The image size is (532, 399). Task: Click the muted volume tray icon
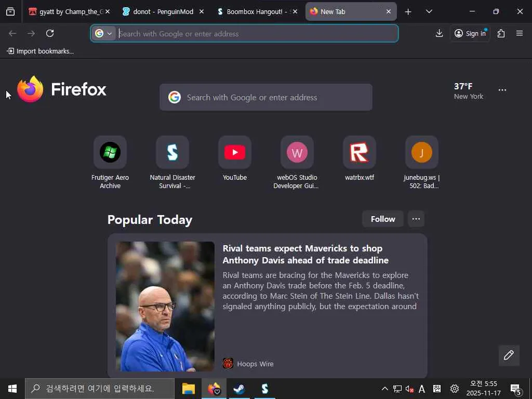pyautogui.click(x=409, y=389)
